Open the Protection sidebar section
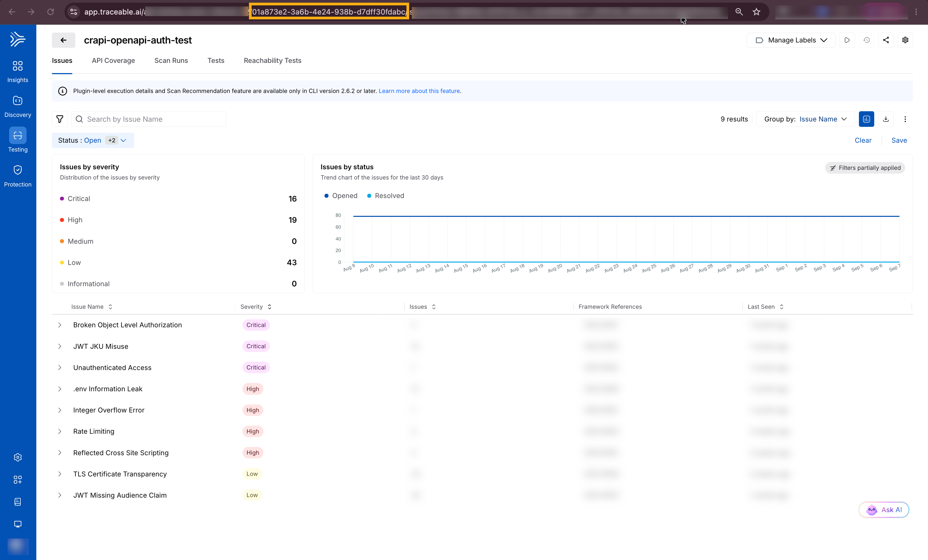 (18, 176)
